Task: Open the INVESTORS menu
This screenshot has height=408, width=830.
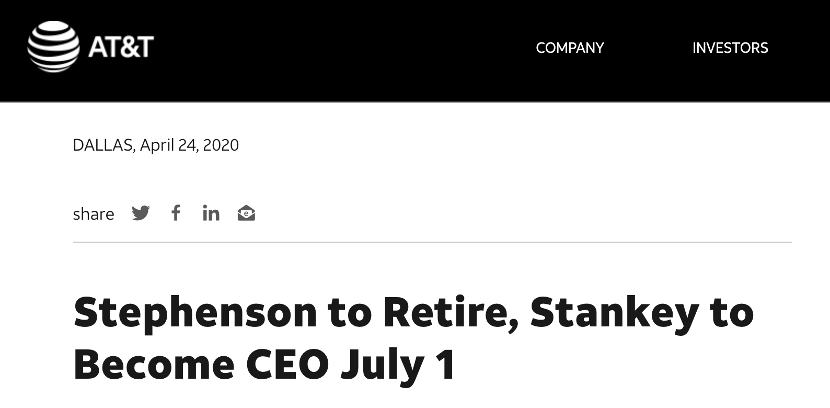Action: click(730, 48)
